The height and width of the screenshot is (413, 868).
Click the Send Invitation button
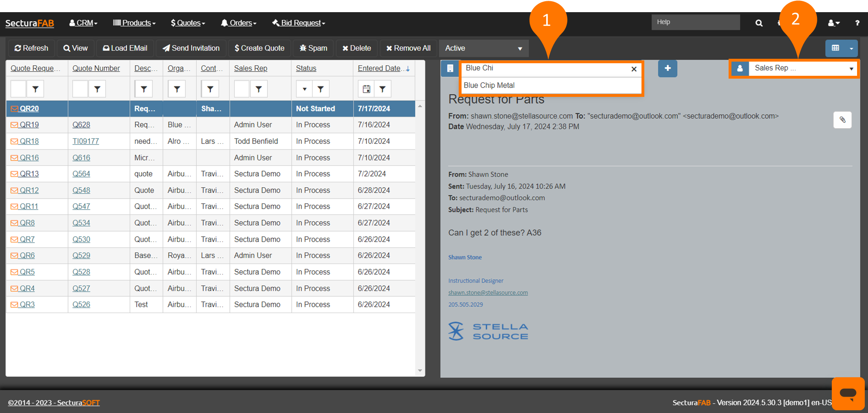pyautogui.click(x=191, y=48)
